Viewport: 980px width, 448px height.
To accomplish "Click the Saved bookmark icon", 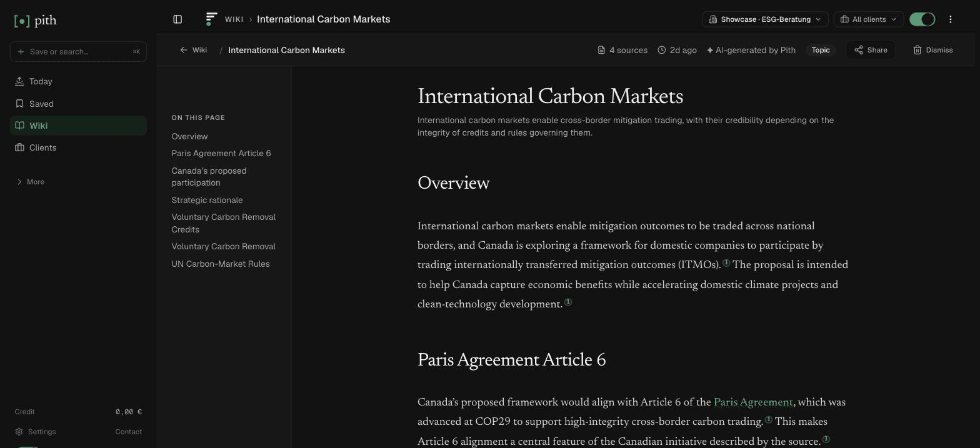I will point(19,104).
